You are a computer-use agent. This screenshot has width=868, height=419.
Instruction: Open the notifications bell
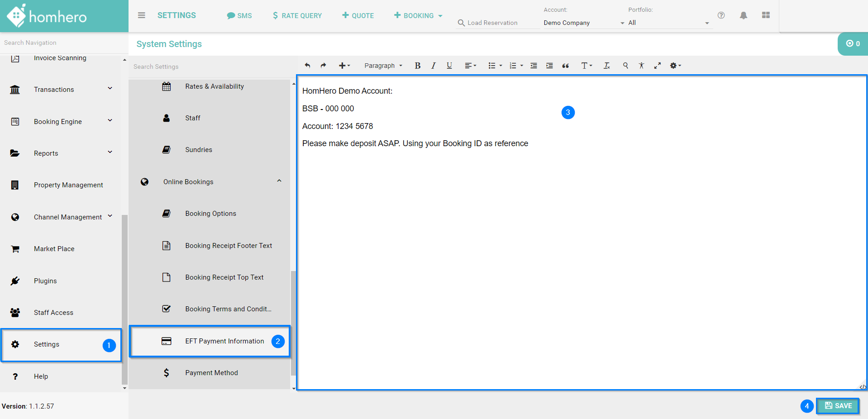pos(743,15)
